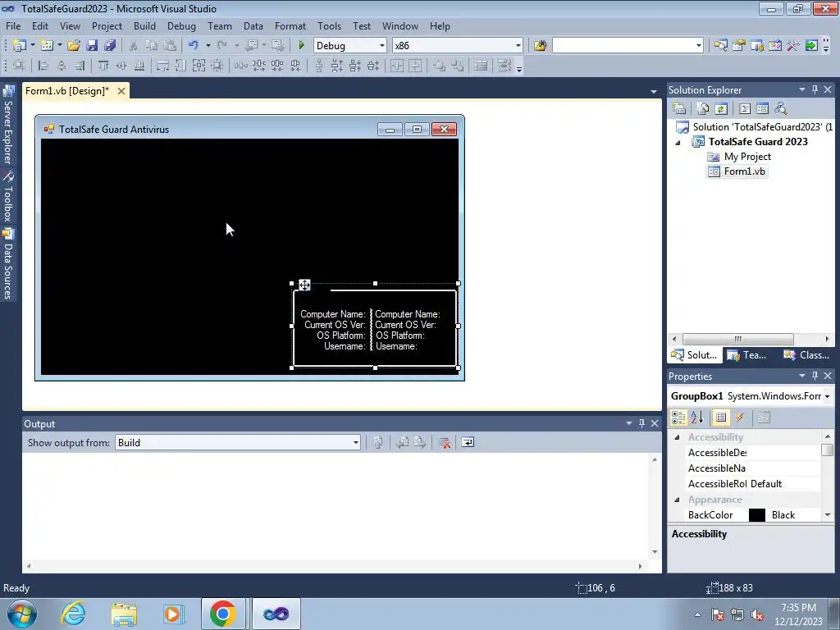
Task: Toggle the Properties view button
Action: [x=721, y=418]
